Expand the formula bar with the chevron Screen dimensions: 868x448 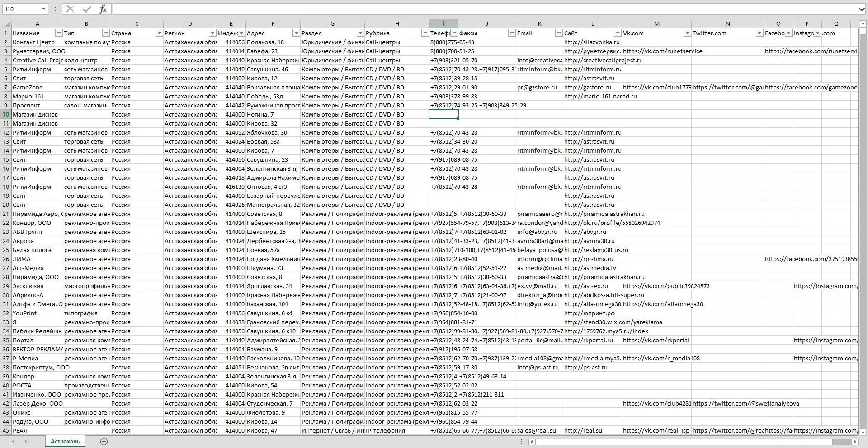click(861, 9)
